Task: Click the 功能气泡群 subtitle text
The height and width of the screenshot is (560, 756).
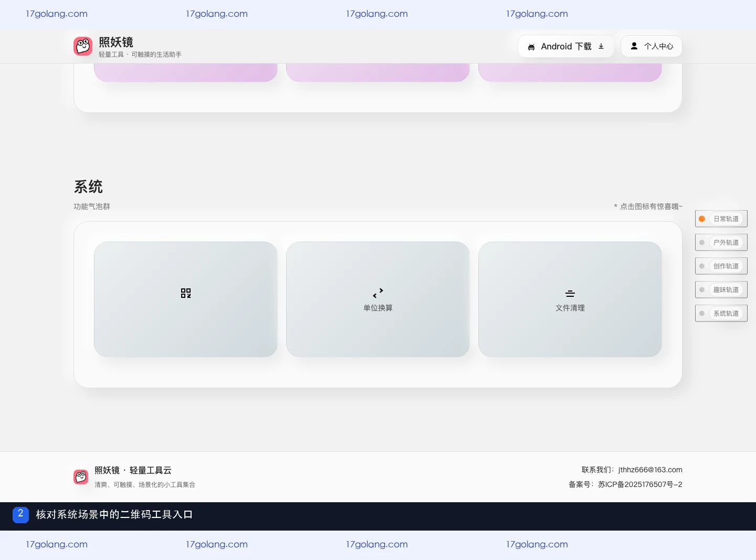Action: [x=92, y=206]
